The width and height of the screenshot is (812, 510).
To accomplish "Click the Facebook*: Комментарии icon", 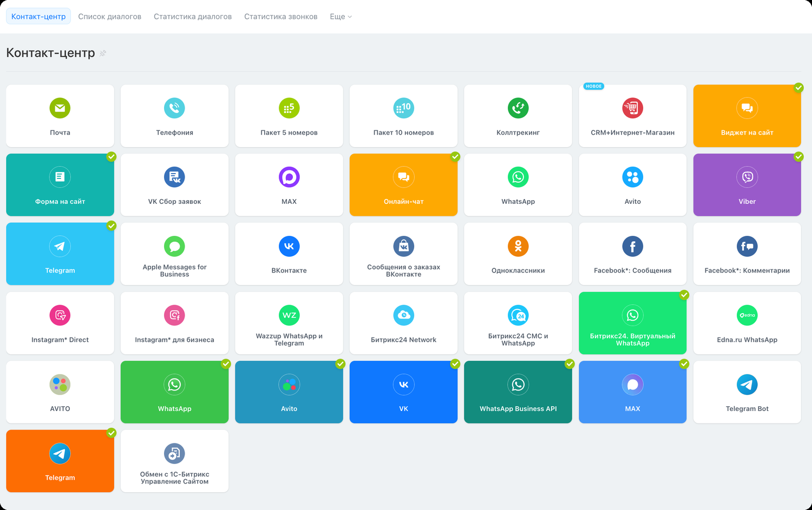I will click(x=747, y=246).
